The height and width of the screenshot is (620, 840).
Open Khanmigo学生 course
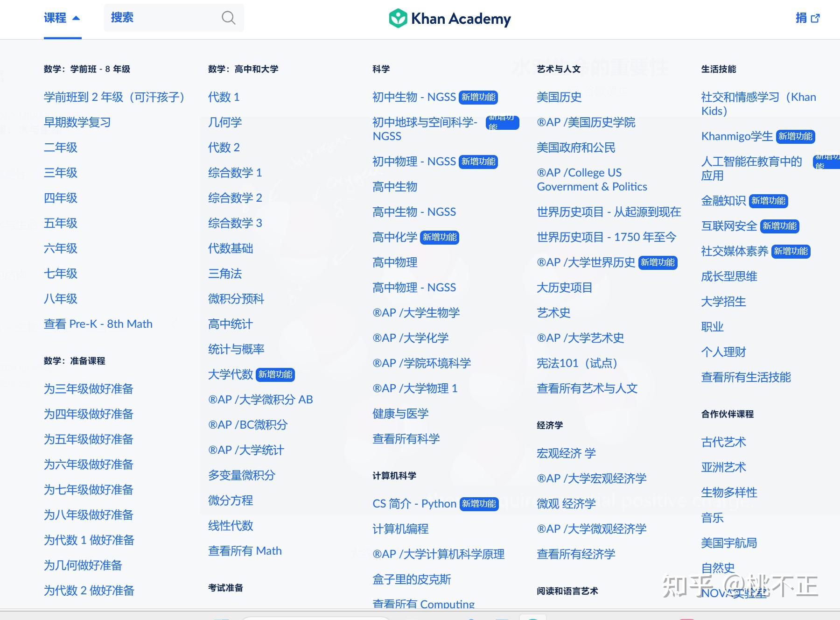pos(737,136)
